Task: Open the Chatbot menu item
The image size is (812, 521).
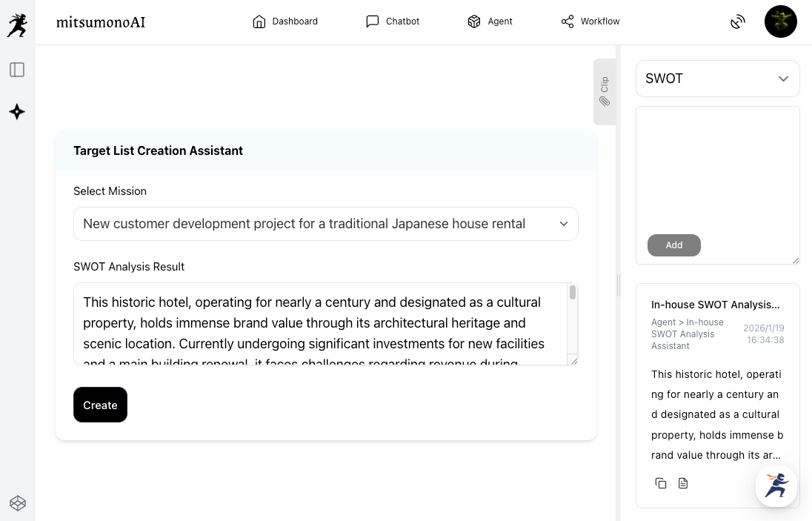Action: [393, 21]
